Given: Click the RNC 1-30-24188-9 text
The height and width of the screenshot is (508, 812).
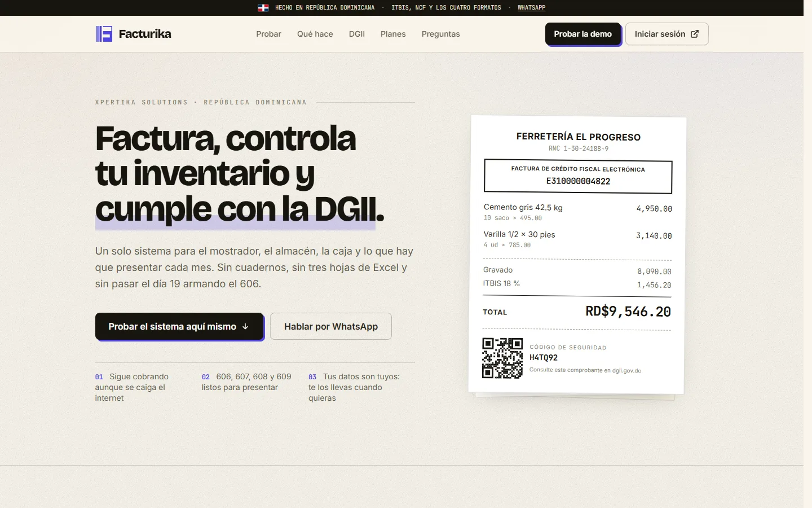Looking at the screenshot, I should click(579, 148).
